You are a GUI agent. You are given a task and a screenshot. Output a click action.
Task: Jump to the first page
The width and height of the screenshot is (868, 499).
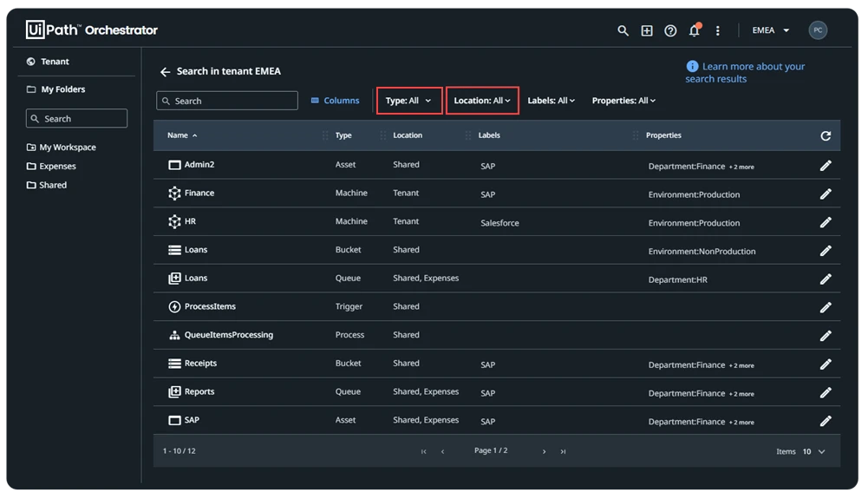[x=423, y=452]
